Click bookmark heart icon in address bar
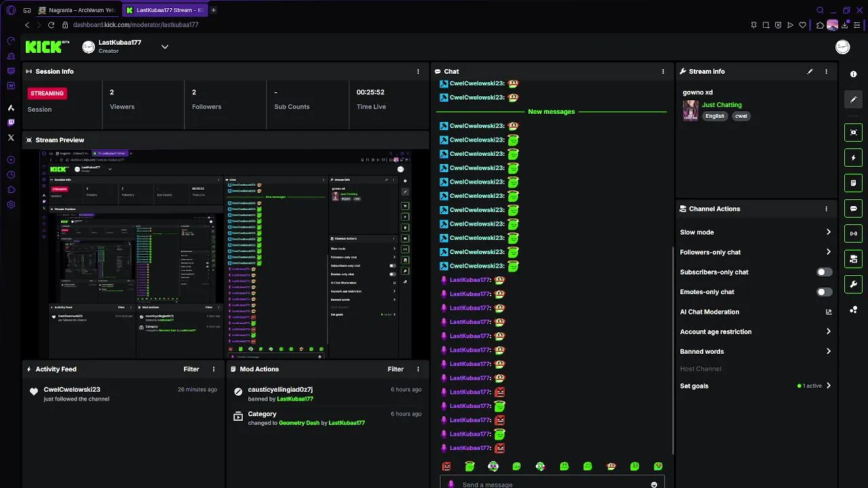Image resolution: width=868 pixels, height=488 pixels. (x=803, y=25)
